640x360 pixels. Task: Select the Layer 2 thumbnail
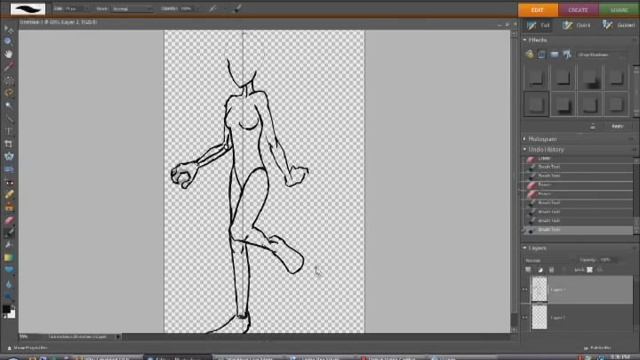tap(539, 289)
